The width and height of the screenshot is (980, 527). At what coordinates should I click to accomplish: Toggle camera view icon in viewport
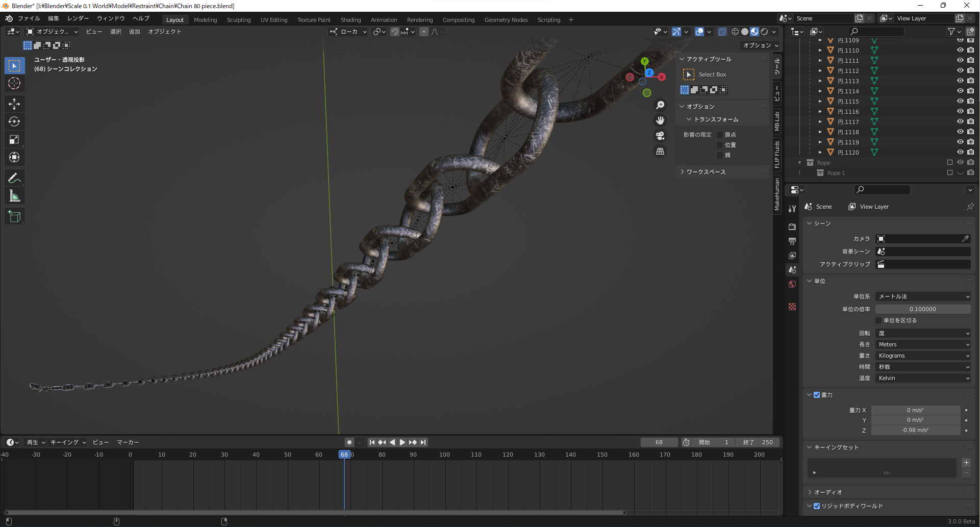pos(660,136)
